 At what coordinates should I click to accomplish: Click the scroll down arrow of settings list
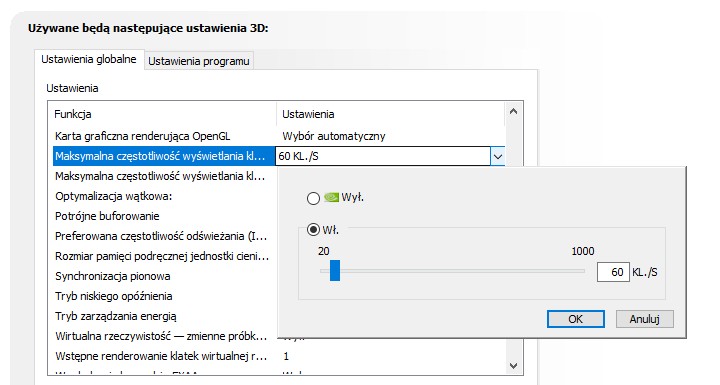513,366
